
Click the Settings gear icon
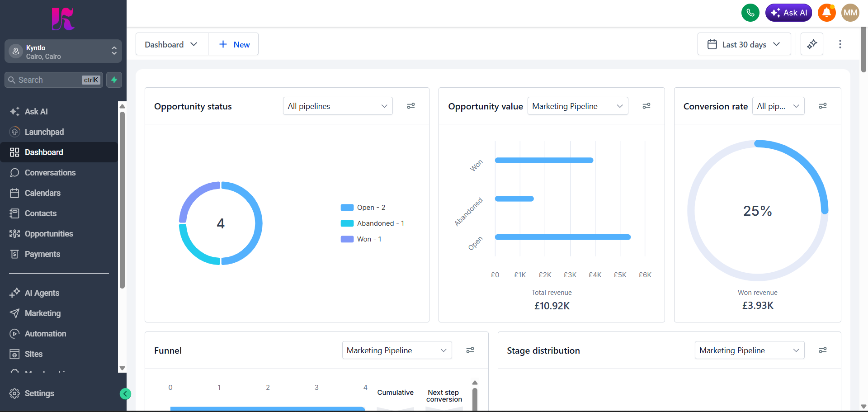14,393
